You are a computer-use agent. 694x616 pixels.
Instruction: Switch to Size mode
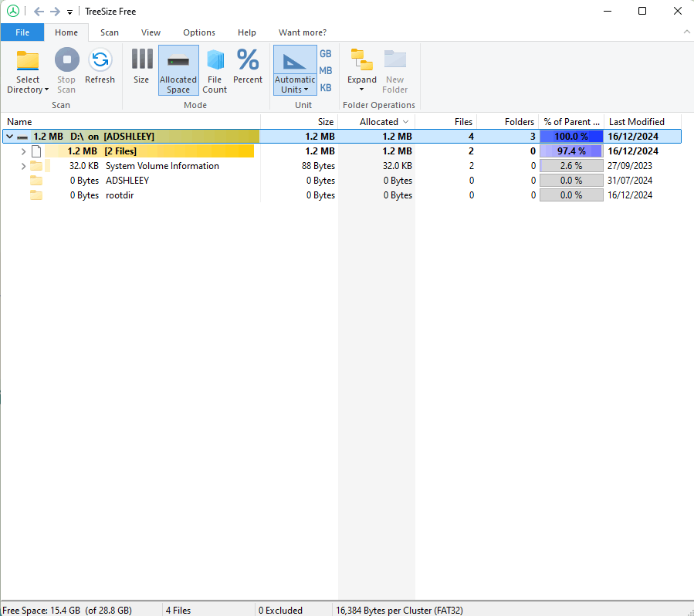pos(141,66)
